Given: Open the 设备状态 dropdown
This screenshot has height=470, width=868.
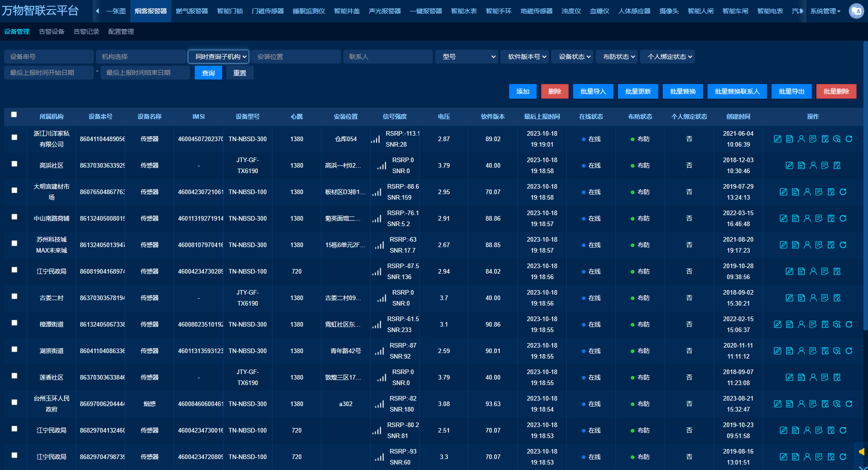Looking at the screenshot, I should point(572,57).
